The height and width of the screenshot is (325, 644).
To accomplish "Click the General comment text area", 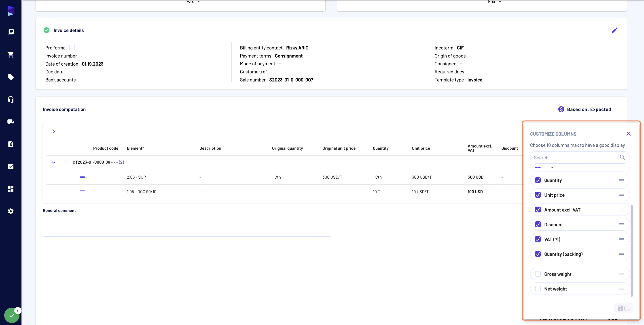I will coord(187,225).
